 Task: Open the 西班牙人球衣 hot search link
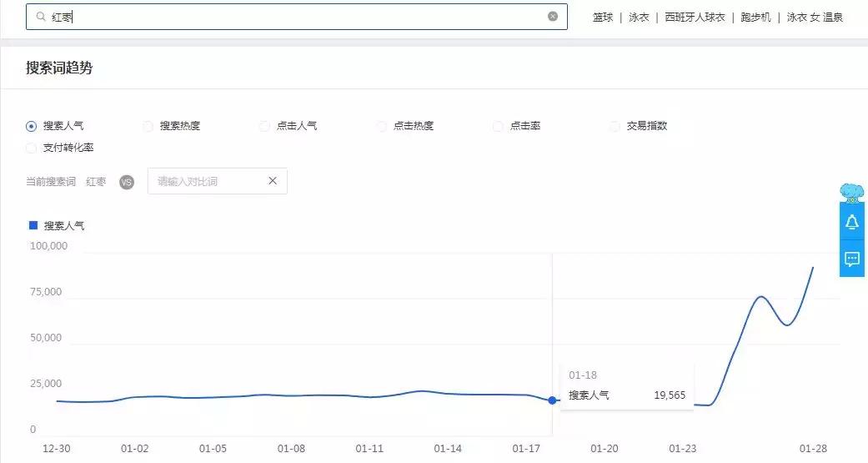pos(695,18)
